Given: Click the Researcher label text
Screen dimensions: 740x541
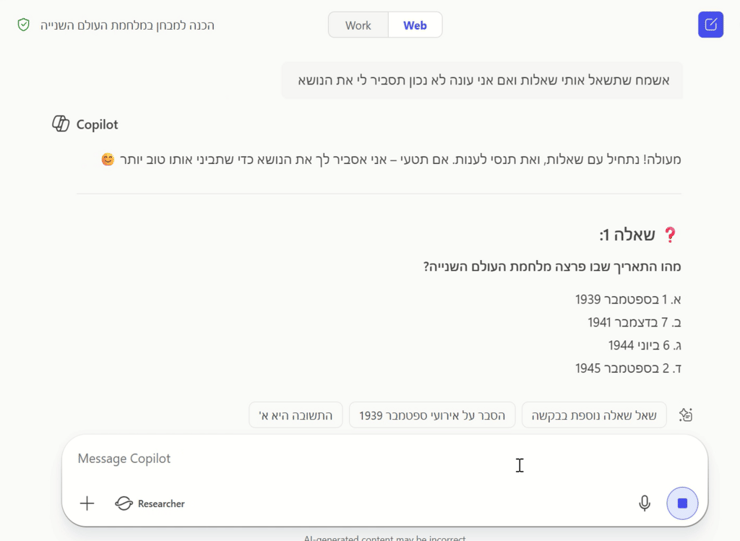Looking at the screenshot, I should click(x=161, y=504).
